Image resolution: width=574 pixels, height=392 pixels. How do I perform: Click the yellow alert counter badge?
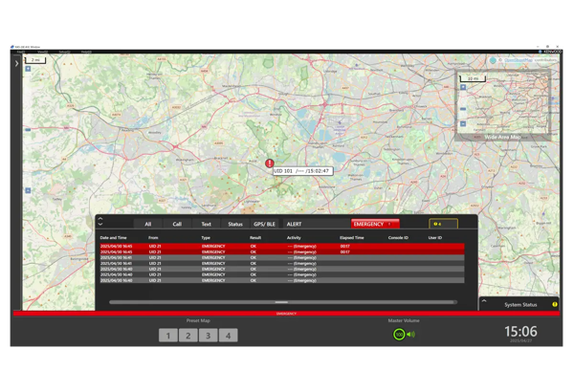[x=443, y=224]
